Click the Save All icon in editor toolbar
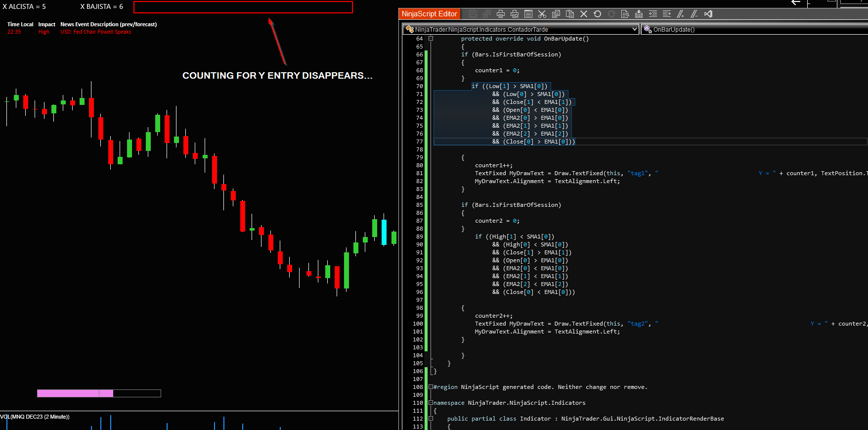 [x=487, y=14]
